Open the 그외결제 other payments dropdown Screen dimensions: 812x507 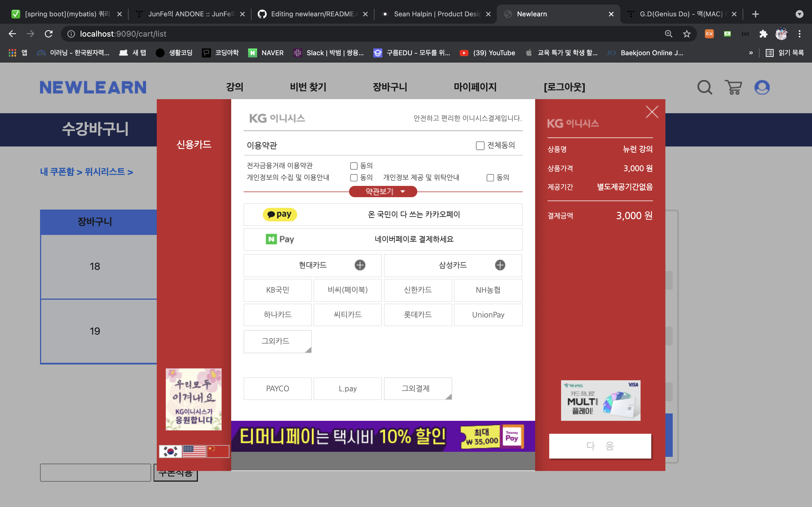pyautogui.click(x=418, y=389)
